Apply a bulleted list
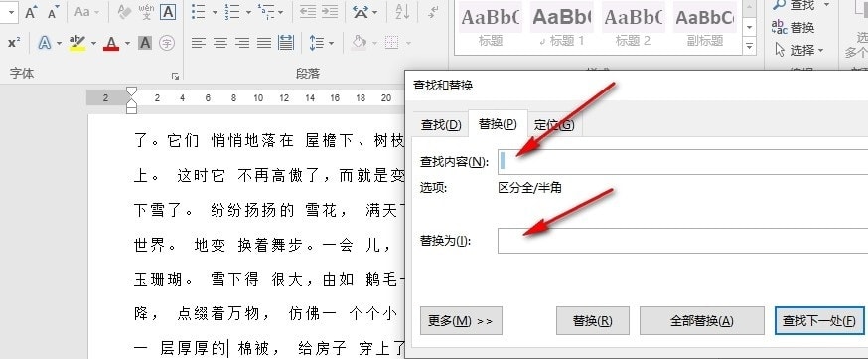 199,12
